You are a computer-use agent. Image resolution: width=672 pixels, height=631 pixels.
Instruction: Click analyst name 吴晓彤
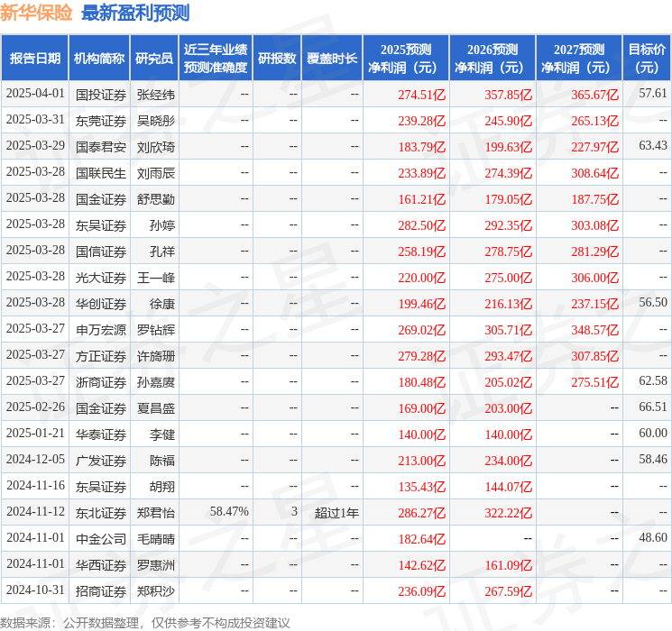(x=155, y=121)
